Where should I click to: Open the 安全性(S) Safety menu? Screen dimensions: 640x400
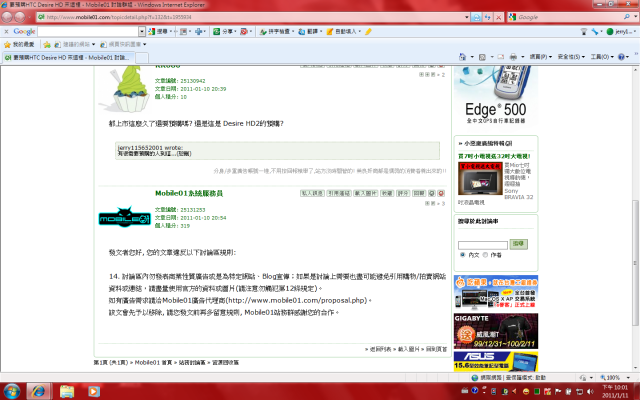pos(571,57)
